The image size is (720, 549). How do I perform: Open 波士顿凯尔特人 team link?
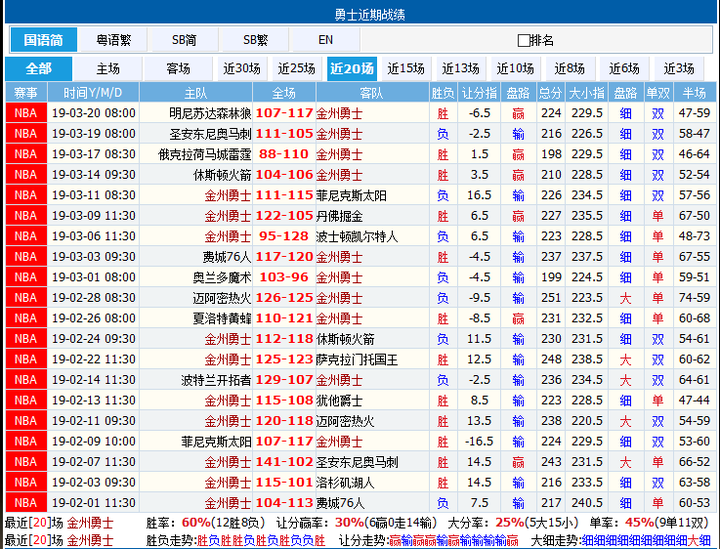click(357, 236)
